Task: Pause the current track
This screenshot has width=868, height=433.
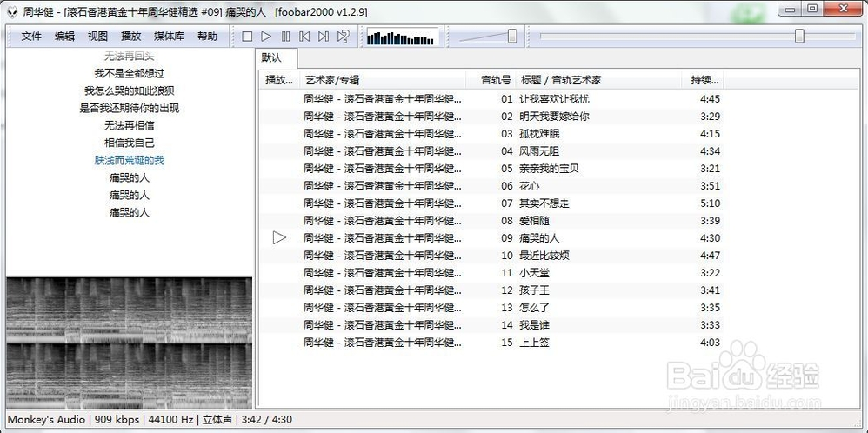Action: [285, 37]
